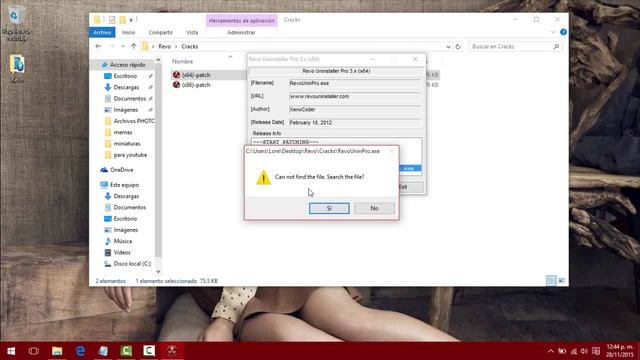
Task: Click the Filename field RevoUninPro.exe
Action: 355,83
